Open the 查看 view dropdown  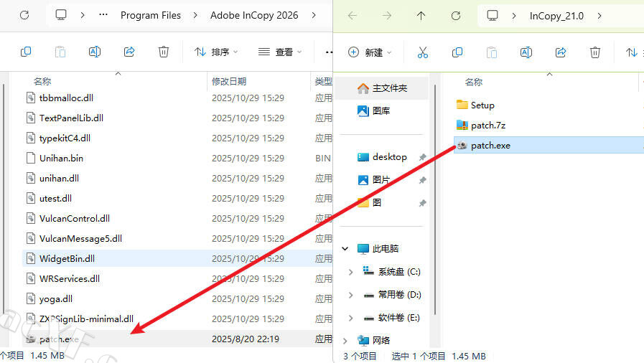[280, 52]
